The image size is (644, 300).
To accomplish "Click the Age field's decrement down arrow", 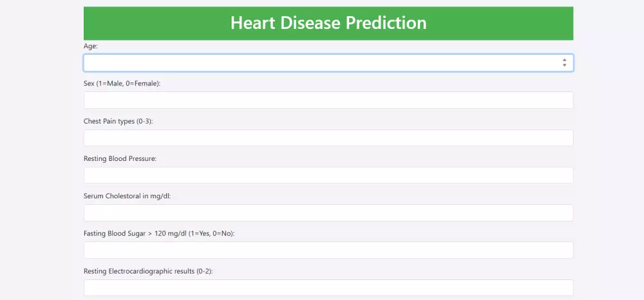I will (x=564, y=65).
